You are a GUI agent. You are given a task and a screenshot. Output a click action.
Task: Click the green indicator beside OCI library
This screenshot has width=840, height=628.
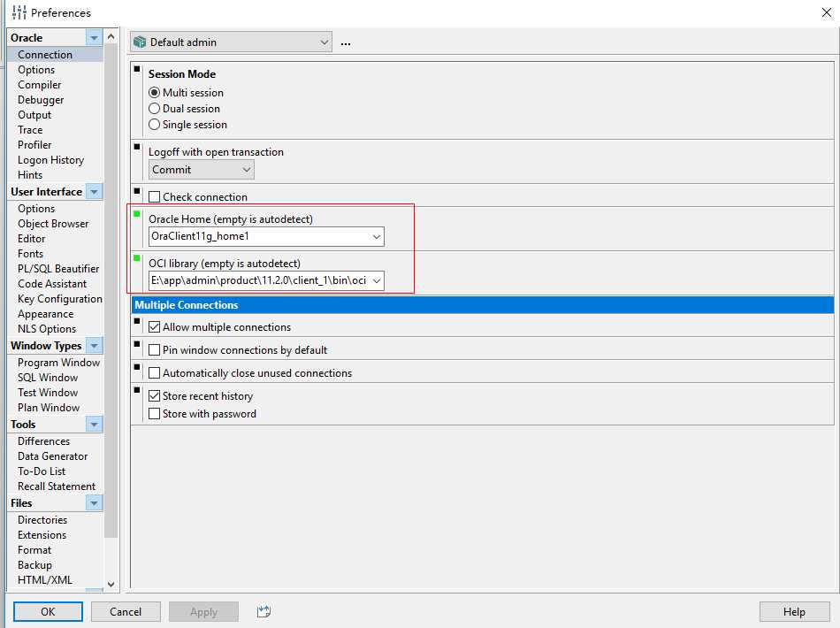(136, 258)
